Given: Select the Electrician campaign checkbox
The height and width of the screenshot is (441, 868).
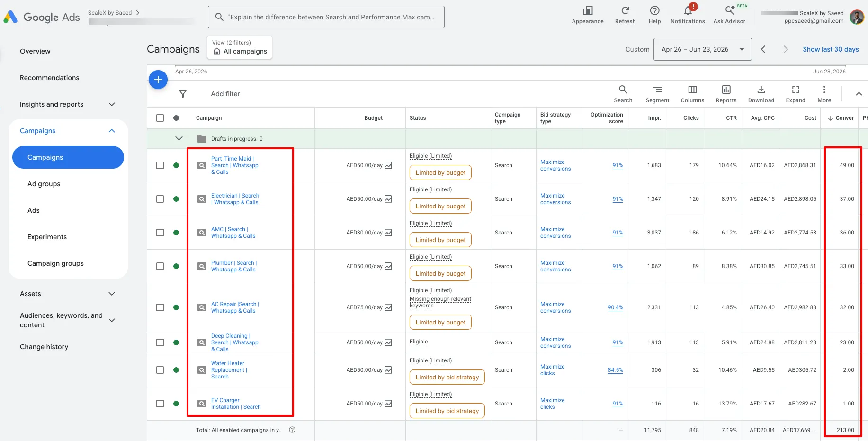Looking at the screenshot, I should (160, 199).
